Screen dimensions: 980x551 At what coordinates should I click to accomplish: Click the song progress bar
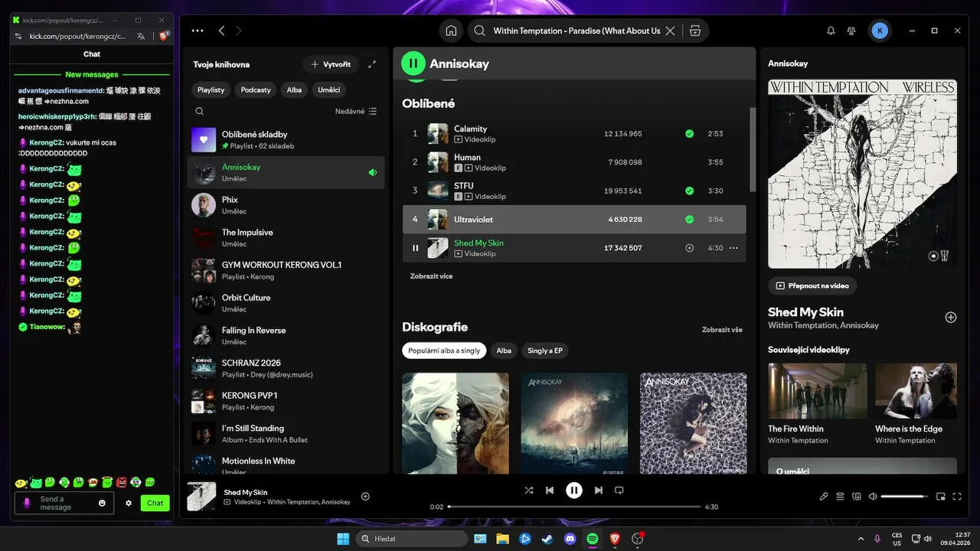574,507
